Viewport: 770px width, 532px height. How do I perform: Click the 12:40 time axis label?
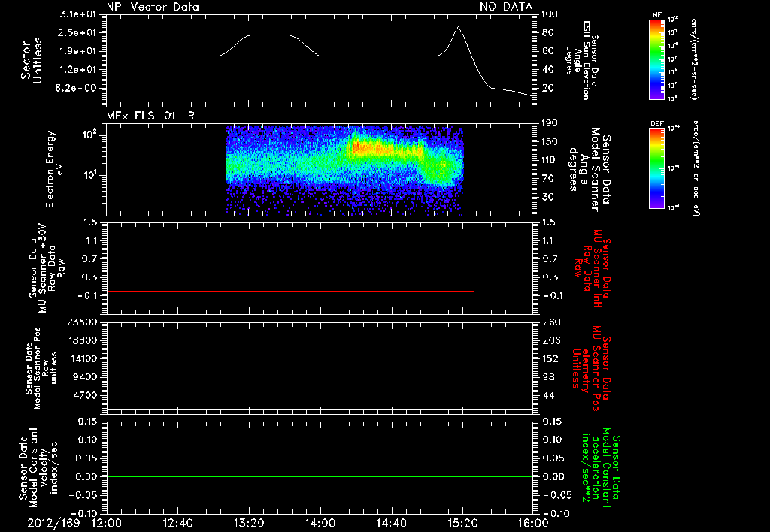point(177,524)
